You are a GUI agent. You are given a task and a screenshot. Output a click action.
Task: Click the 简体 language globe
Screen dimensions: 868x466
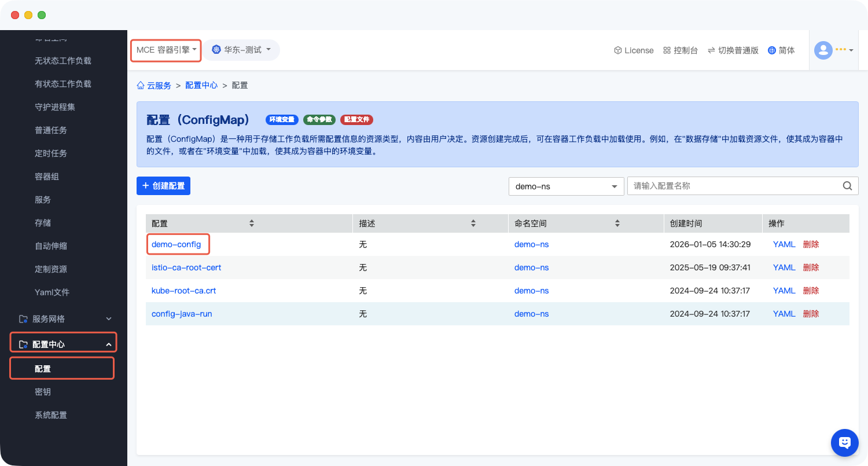coord(771,50)
